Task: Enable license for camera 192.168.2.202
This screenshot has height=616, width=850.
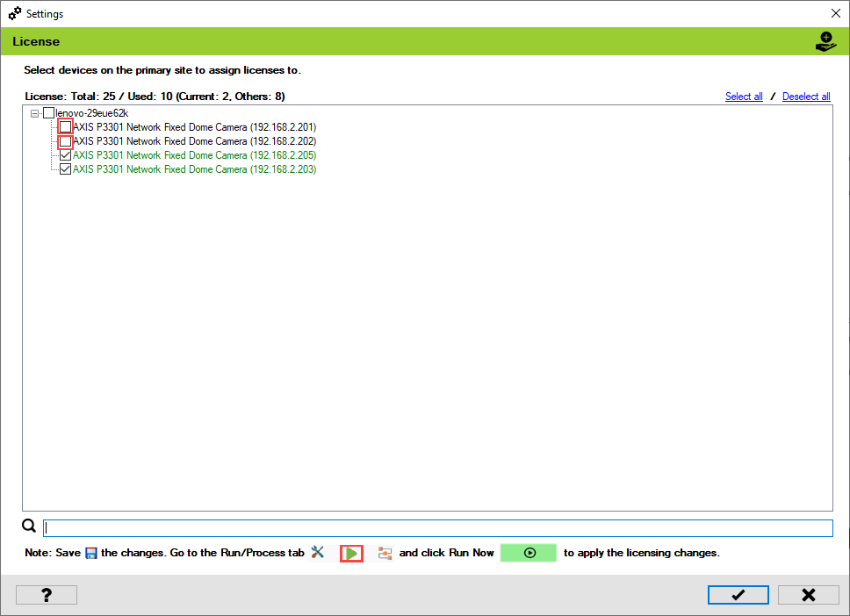Action: tap(66, 141)
